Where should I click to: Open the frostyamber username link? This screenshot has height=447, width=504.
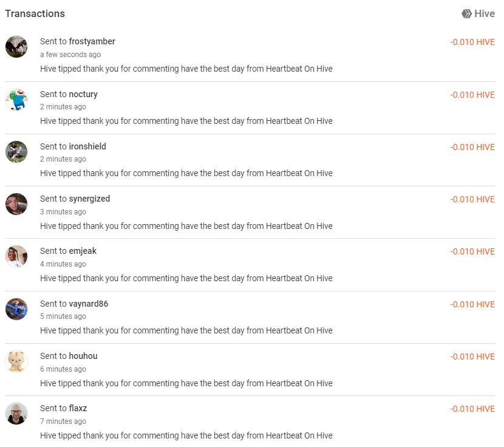pos(92,41)
